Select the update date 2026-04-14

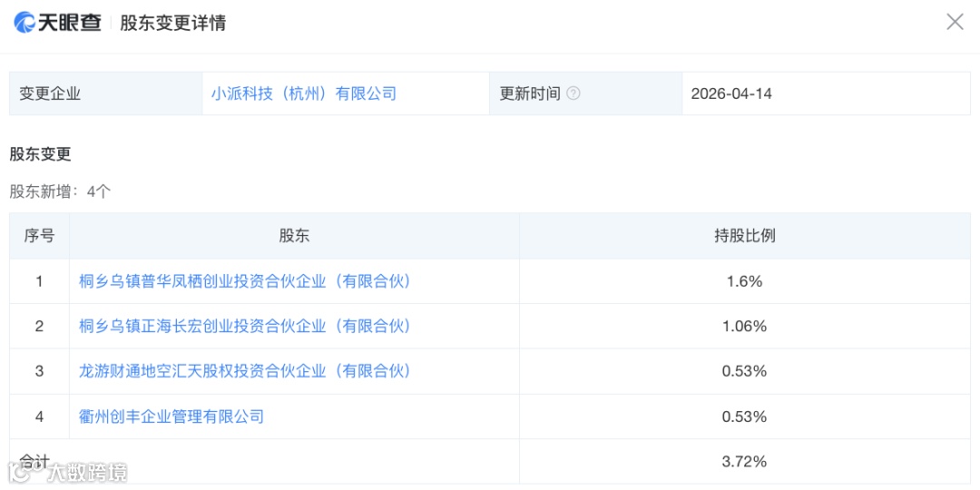click(x=731, y=93)
